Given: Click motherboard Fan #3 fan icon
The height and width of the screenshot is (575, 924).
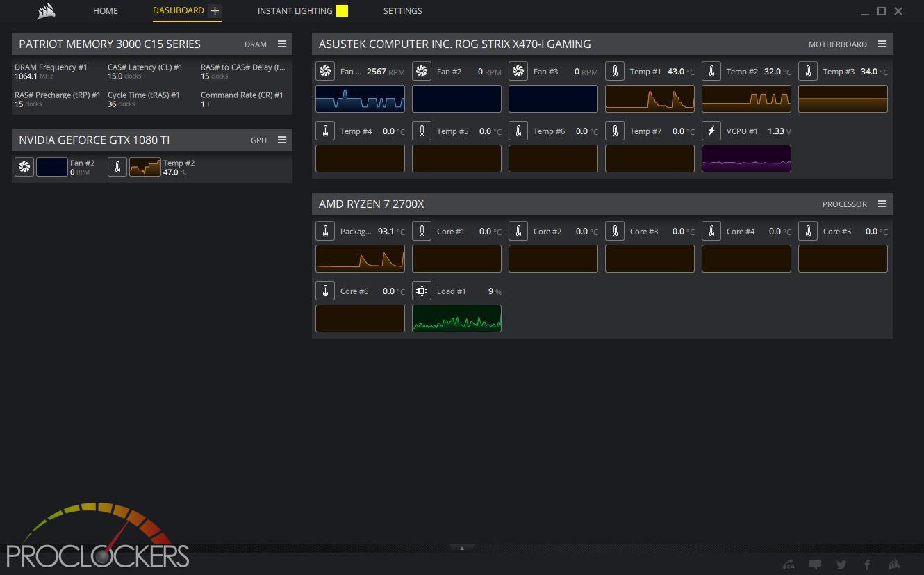Looking at the screenshot, I should coord(518,71).
